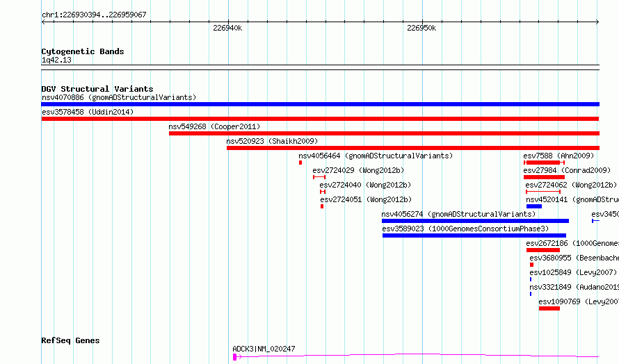The width and height of the screenshot is (619, 364).
Task: Open variant nsv4070886 (gnomADStructuralVariants) label
Action: 119,97
